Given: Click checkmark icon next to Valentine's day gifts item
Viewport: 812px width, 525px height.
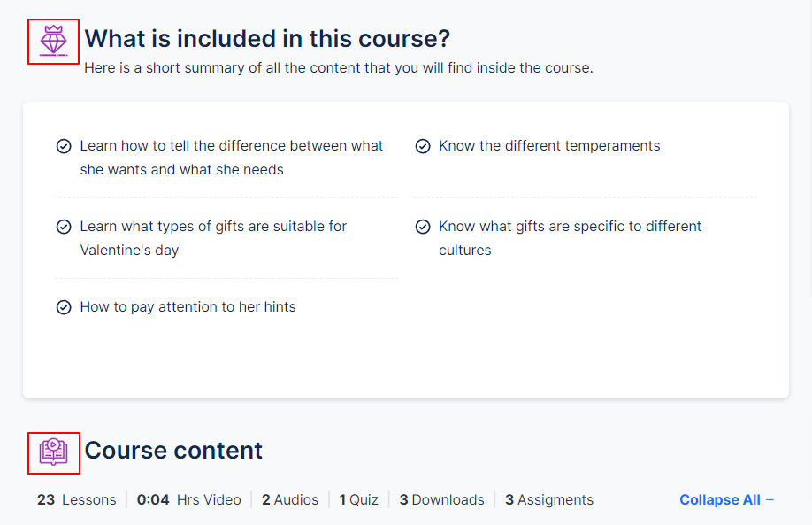Looking at the screenshot, I should [x=64, y=227].
